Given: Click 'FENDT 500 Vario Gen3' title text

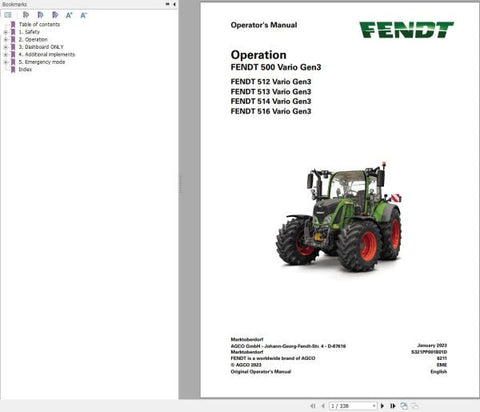Looking at the screenshot, I should [x=276, y=67].
